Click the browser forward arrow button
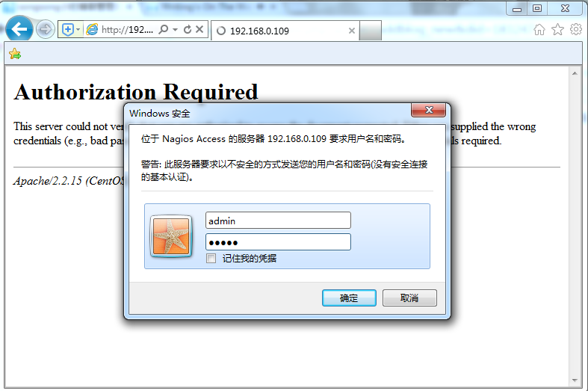 [x=46, y=29]
